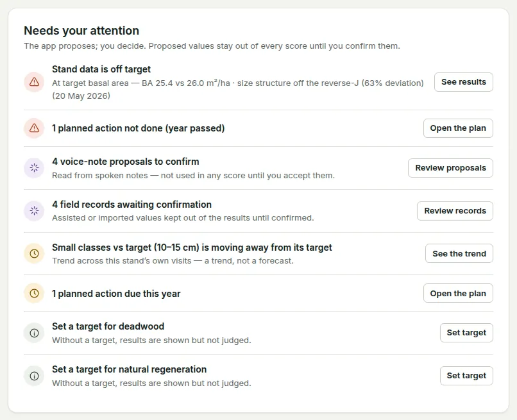This screenshot has width=517, height=420.
Task: Click the info icon beside deadwood target
Action: click(34, 333)
